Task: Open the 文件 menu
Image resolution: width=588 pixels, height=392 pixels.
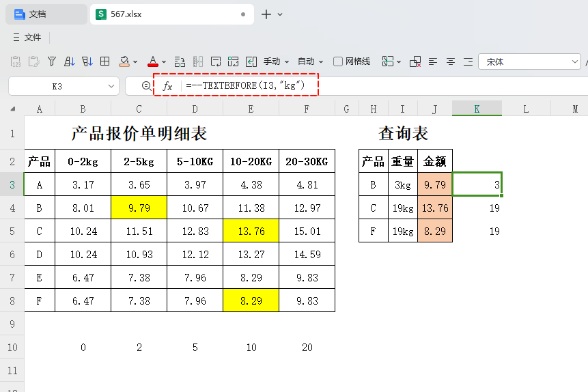Action: tap(27, 38)
